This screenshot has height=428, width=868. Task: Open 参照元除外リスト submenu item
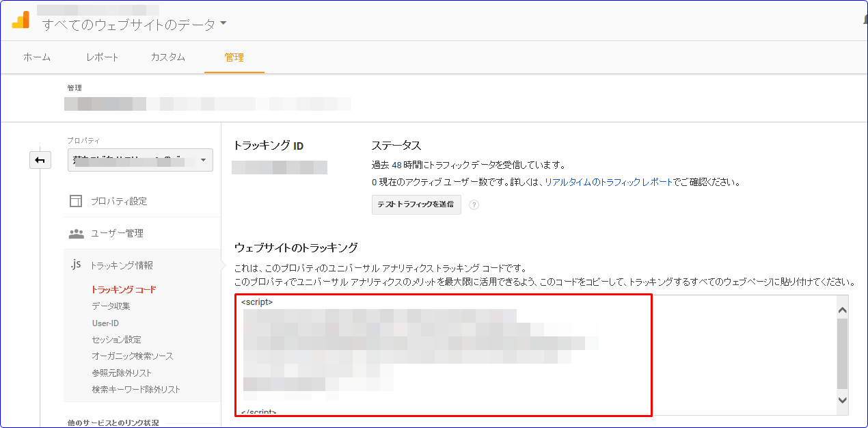click(x=122, y=373)
